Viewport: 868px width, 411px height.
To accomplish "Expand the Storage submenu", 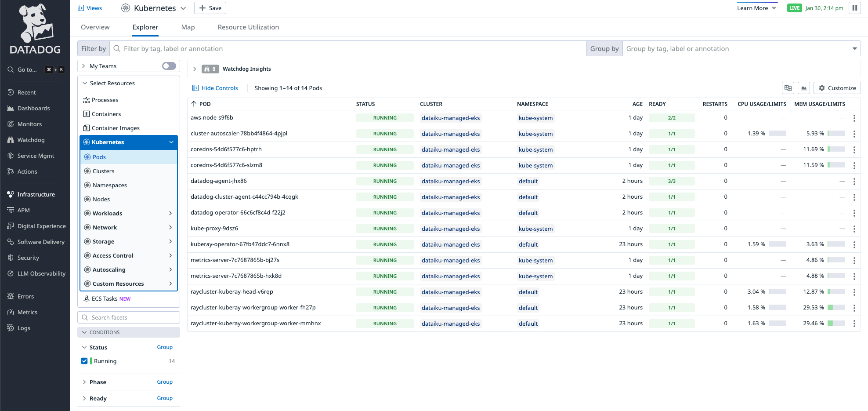I will tap(170, 241).
